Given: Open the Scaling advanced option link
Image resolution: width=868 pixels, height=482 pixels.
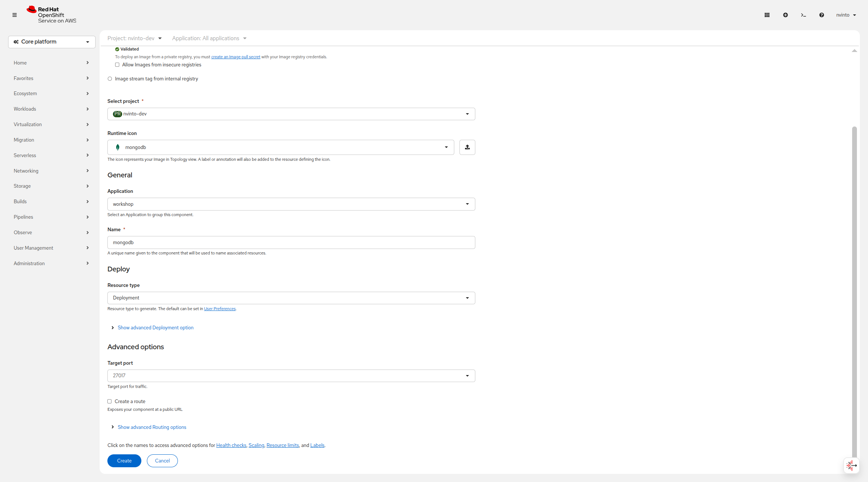Looking at the screenshot, I should click(x=256, y=445).
